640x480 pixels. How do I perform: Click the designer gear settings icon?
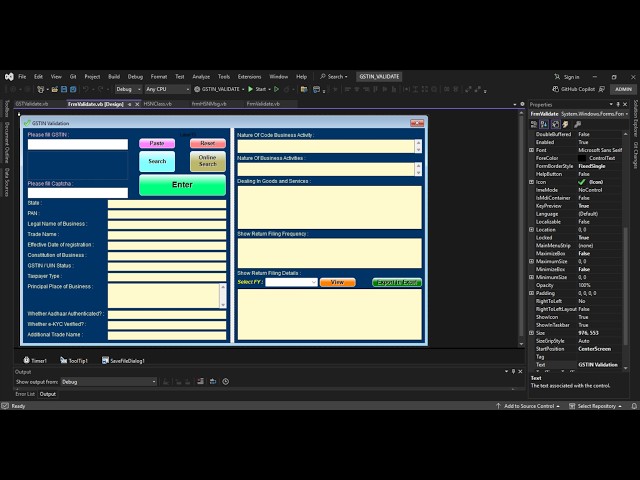(522, 104)
